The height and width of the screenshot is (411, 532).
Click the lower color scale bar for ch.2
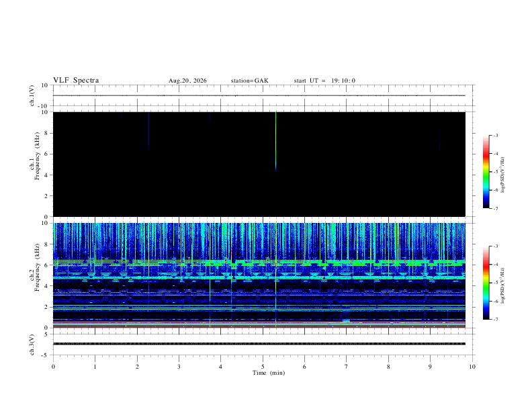486,283
